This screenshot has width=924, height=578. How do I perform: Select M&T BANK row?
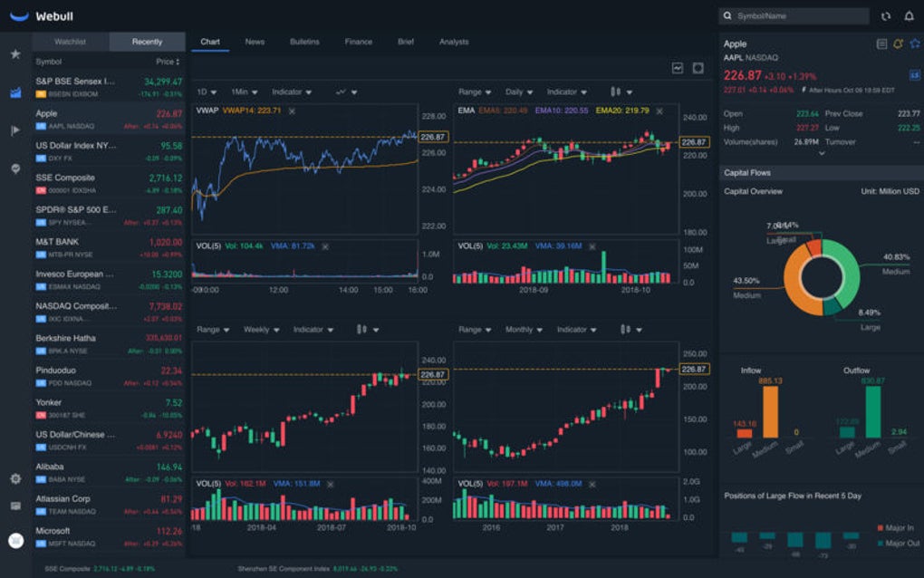(x=109, y=247)
